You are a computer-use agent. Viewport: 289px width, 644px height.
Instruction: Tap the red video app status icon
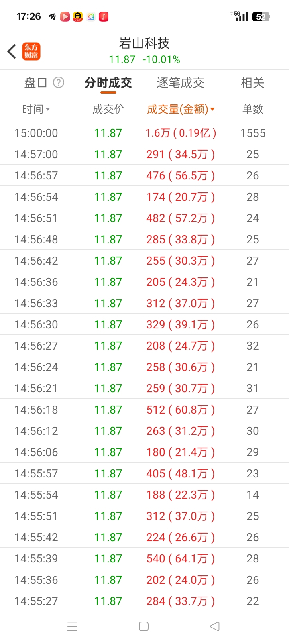tap(65, 16)
